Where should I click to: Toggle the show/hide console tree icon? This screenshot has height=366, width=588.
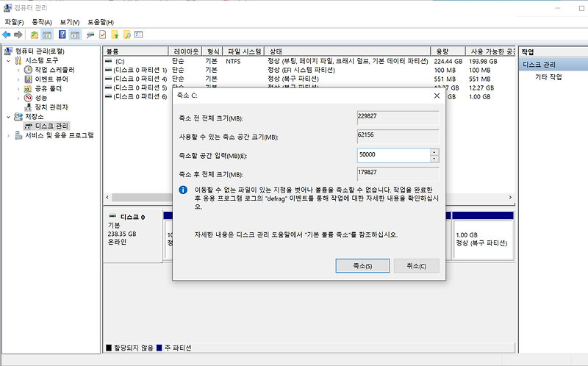(x=47, y=35)
